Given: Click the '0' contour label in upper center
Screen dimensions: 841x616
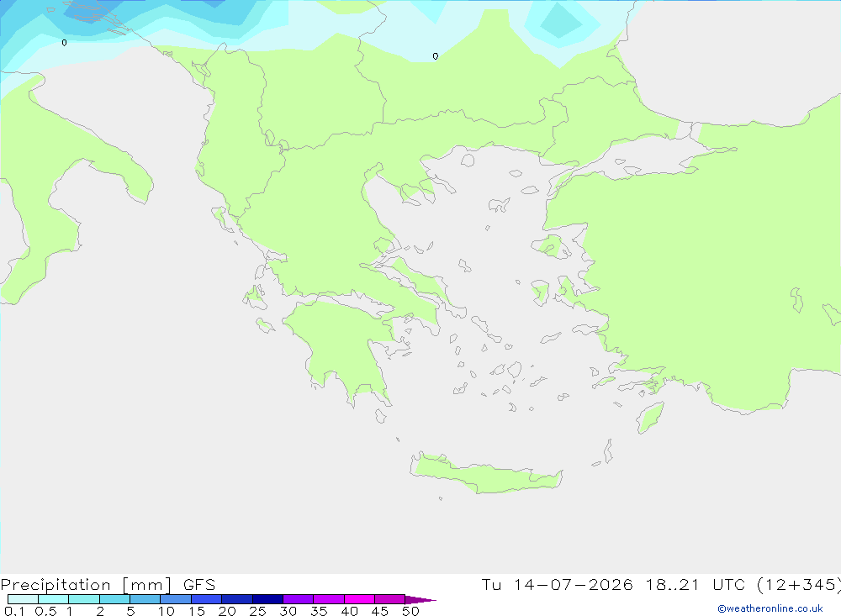Looking at the screenshot, I should click(435, 56).
